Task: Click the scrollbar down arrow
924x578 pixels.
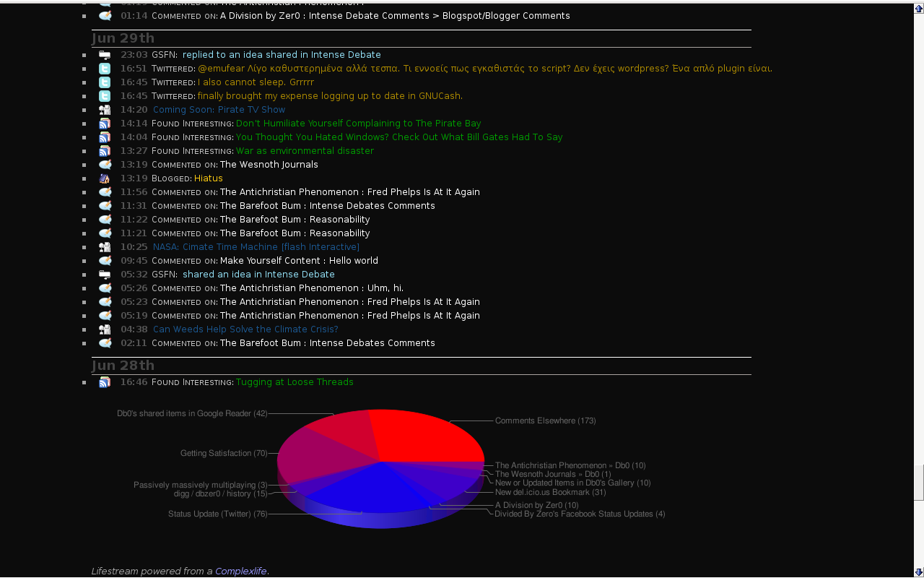Action: click(919, 572)
